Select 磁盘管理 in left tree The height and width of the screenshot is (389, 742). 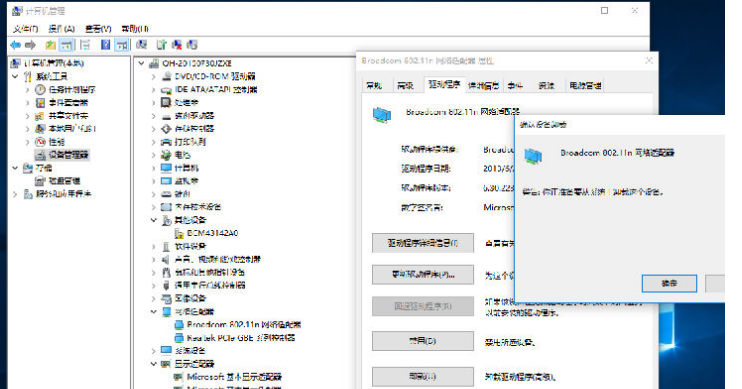point(64,181)
